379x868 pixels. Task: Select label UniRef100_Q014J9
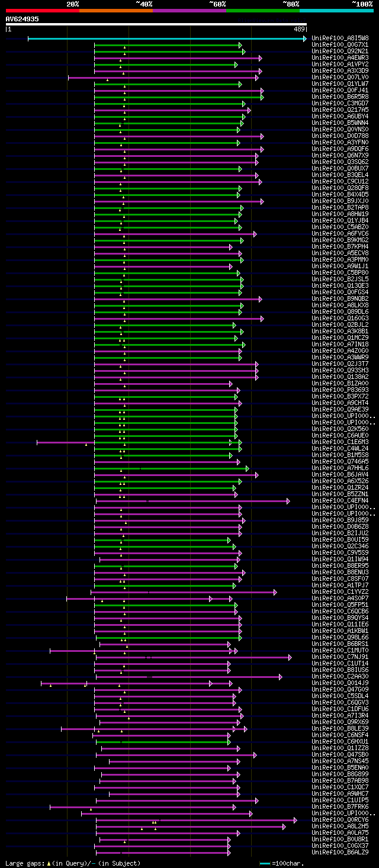tap(340, 683)
